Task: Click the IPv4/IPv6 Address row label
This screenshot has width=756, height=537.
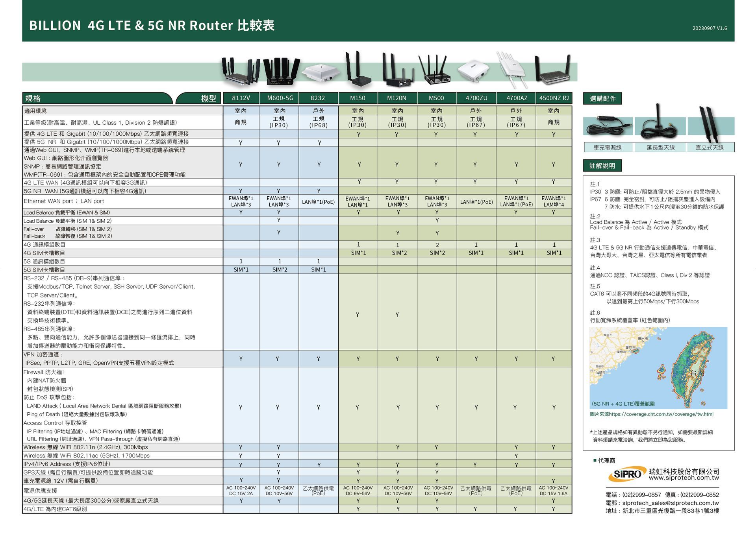Action: (67, 464)
